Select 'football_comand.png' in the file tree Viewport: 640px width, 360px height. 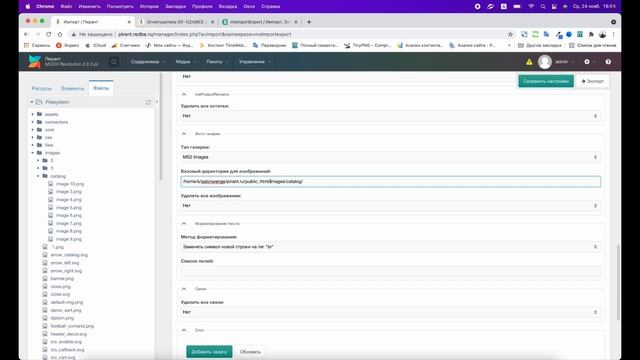coord(72,326)
